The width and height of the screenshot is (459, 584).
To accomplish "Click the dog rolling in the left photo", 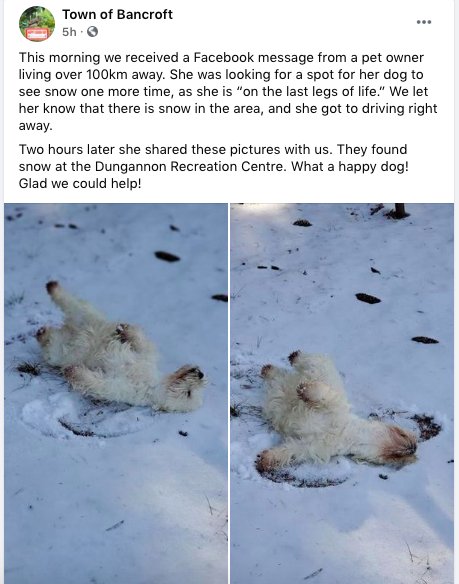I will pos(119,350).
